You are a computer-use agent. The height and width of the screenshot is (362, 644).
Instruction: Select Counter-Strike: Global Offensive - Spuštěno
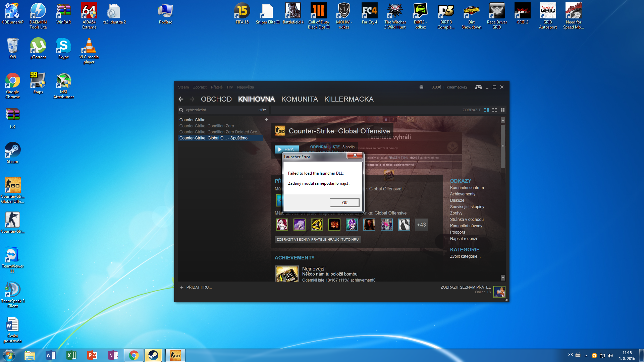pyautogui.click(x=220, y=138)
